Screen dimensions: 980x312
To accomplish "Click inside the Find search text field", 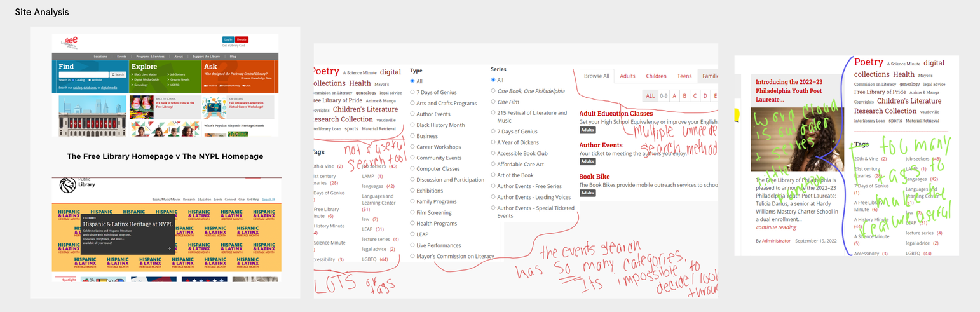I will [x=84, y=74].
